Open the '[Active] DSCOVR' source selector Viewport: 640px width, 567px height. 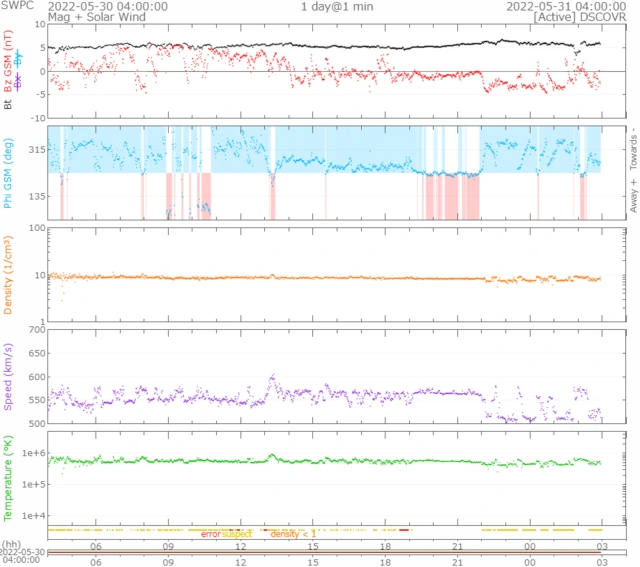point(582,18)
